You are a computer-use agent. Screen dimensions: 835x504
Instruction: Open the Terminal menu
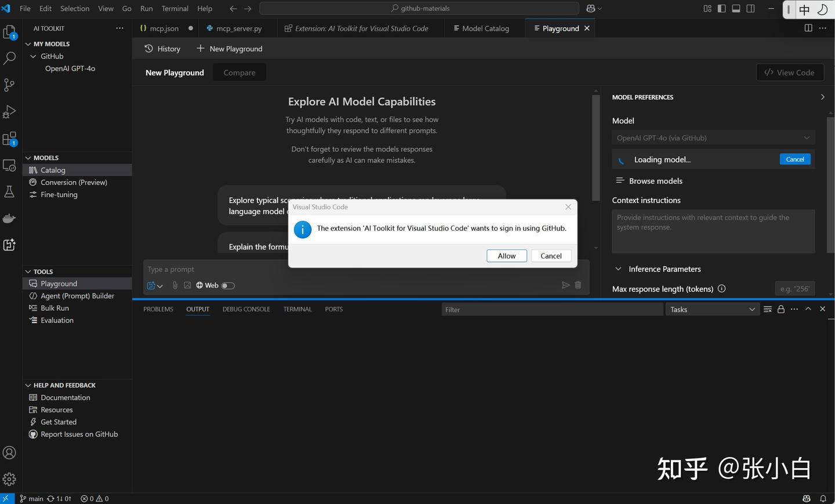(175, 9)
